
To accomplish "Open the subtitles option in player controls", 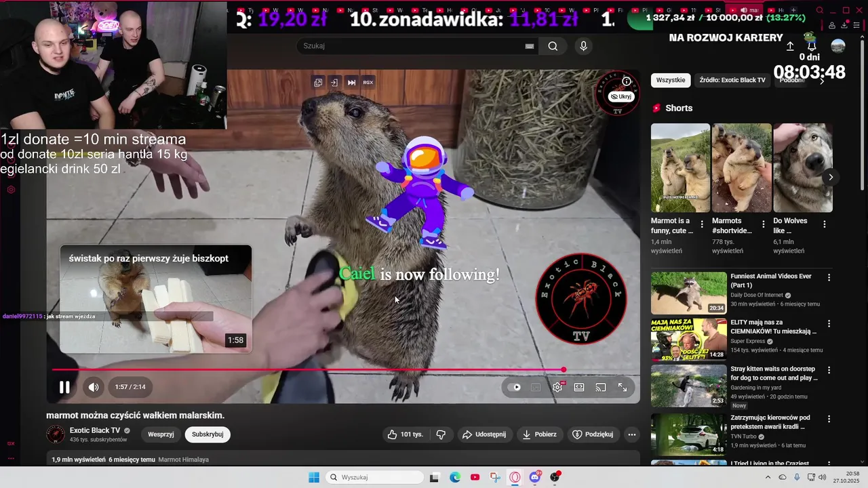I will [536, 388].
